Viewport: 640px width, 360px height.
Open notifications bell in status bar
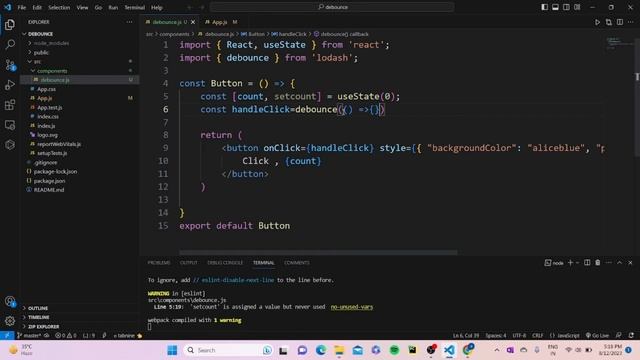coord(631,336)
